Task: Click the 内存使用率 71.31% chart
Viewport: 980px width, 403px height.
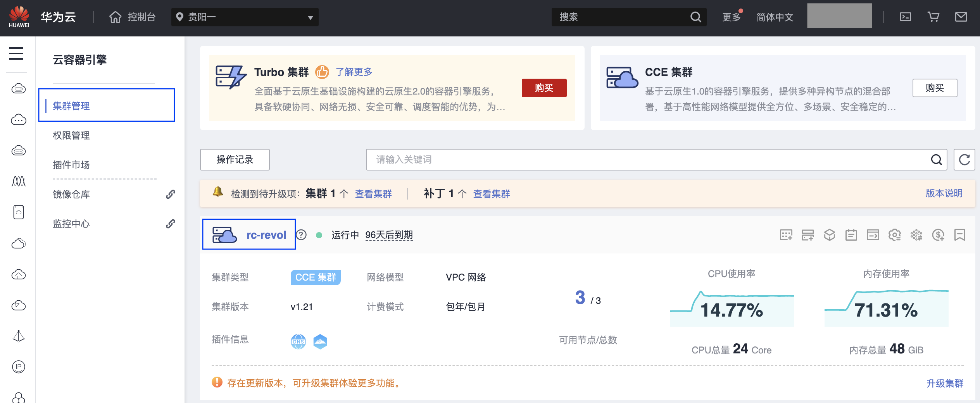Action: pyautogui.click(x=886, y=308)
